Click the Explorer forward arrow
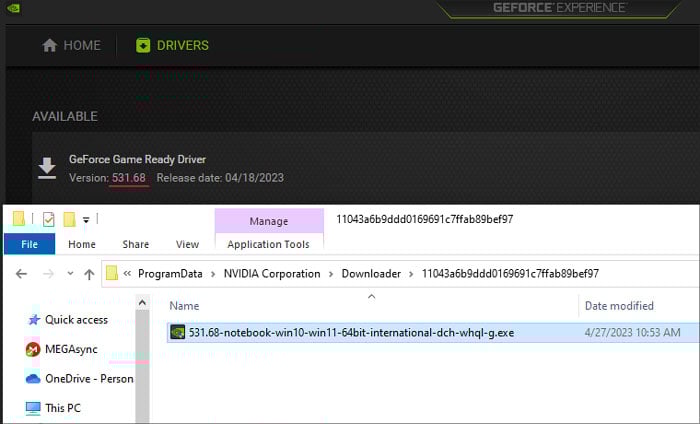Screen dimensions: 700x424 point(48,274)
